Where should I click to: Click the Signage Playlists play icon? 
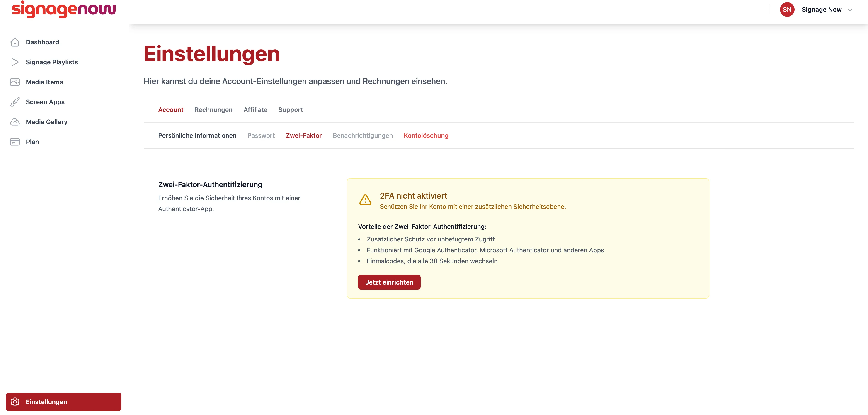[15, 62]
